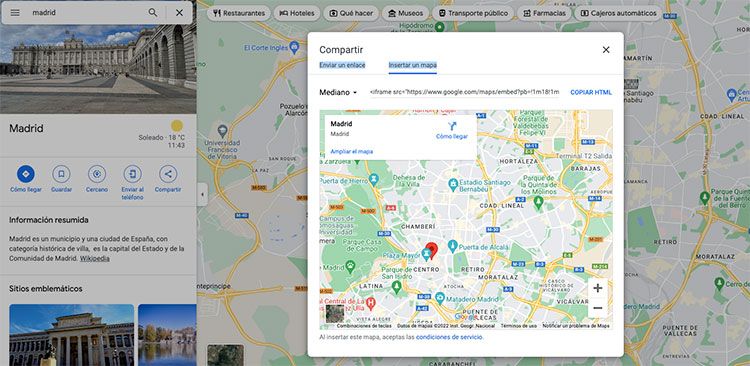The image size is (750, 366).
Task: Switch to Enviar un enlace tab
Action: click(342, 65)
